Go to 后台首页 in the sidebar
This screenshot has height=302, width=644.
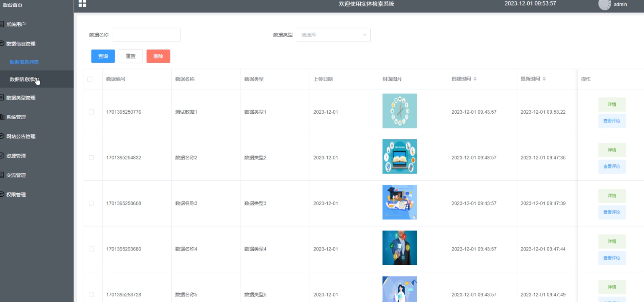(x=13, y=5)
